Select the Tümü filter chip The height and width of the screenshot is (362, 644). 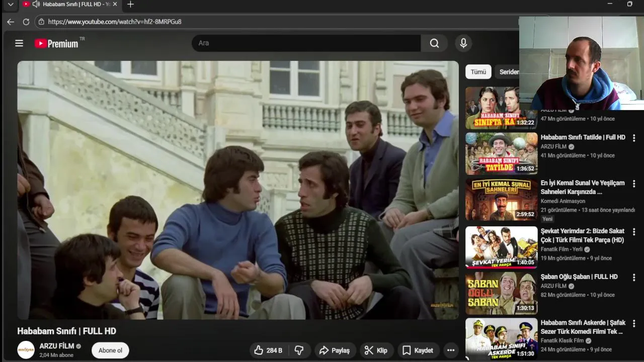478,72
